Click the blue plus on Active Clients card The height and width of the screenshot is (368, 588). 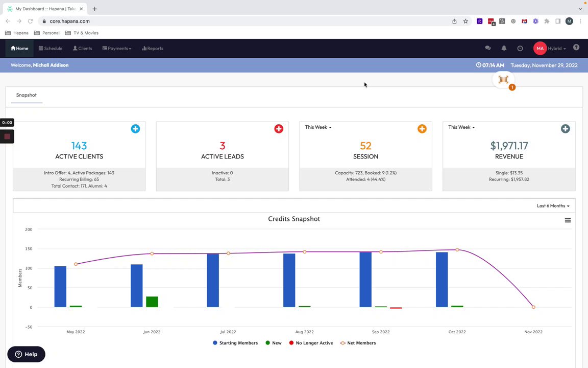click(x=135, y=129)
